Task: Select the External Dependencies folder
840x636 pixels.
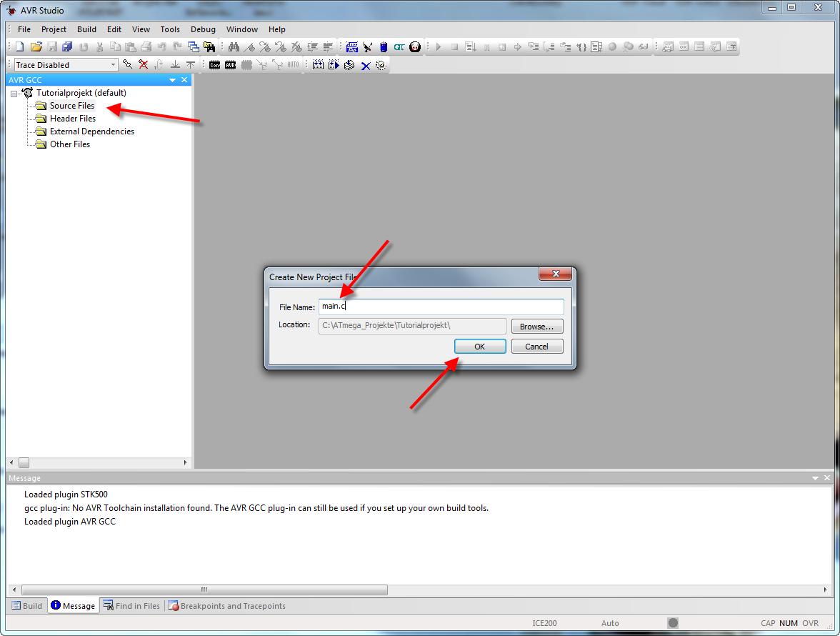Action: pos(91,131)
